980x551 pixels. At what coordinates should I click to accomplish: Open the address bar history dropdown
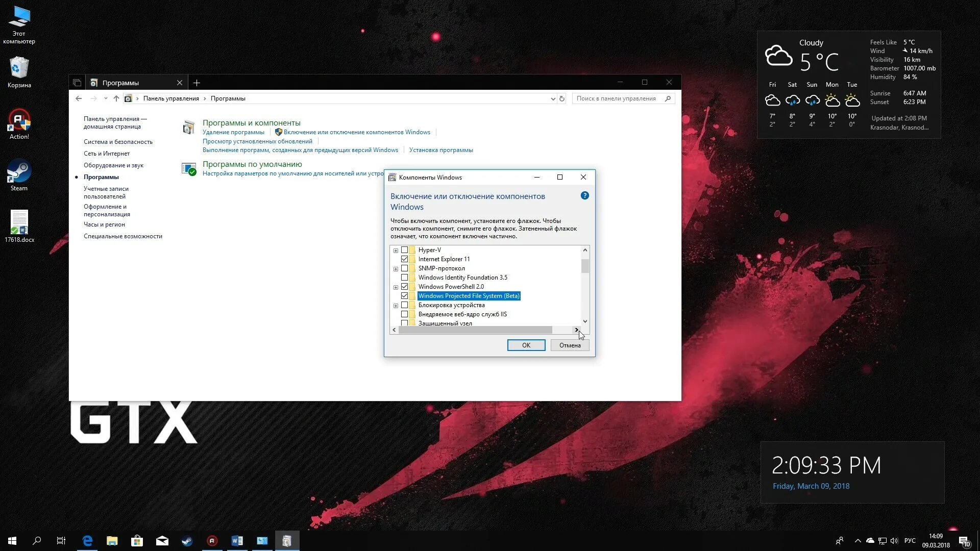(553, 99)
